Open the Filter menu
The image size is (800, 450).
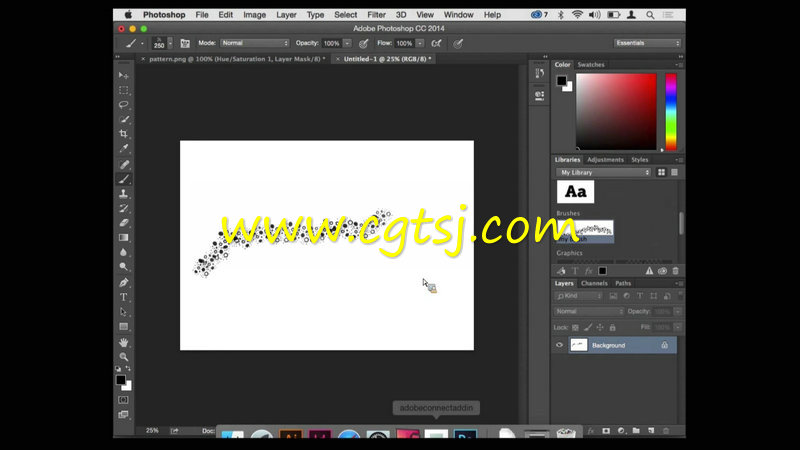377,15
